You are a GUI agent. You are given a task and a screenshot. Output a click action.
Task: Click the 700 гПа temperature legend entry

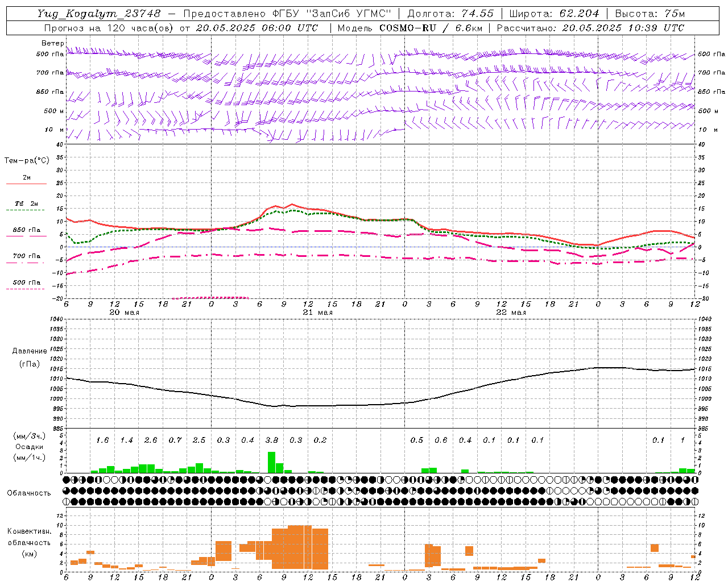(27, 256)
